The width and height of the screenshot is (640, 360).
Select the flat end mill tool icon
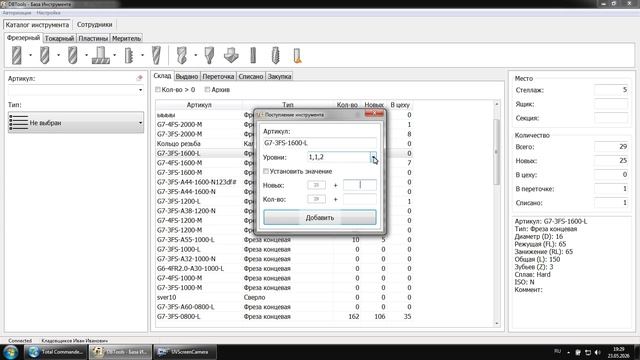pos(17,55)
